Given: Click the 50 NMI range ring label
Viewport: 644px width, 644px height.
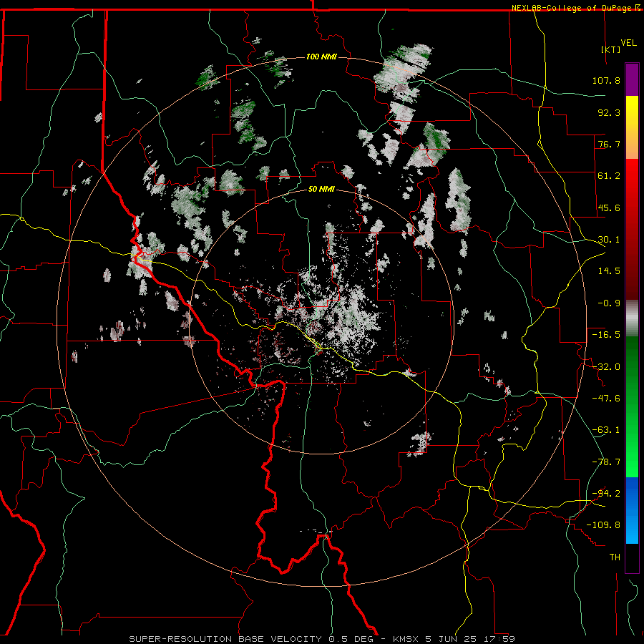Looking at the screenshot, I should pyautogui.click(x=321, y=190).
